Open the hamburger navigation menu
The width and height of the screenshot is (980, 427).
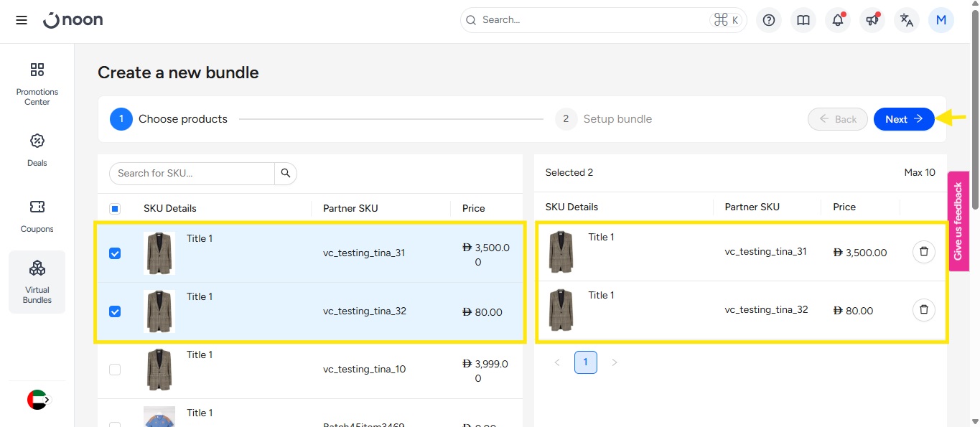22,20
